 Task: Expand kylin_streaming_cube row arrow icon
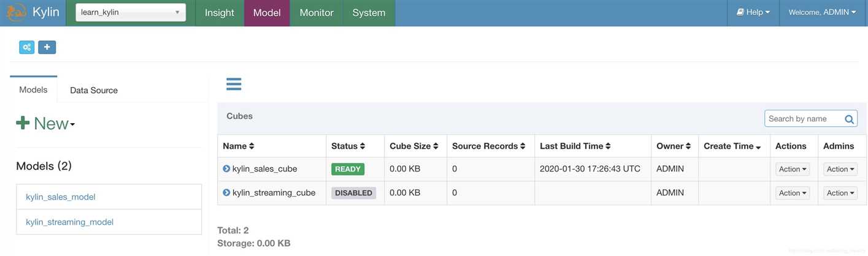pos(226,192)
